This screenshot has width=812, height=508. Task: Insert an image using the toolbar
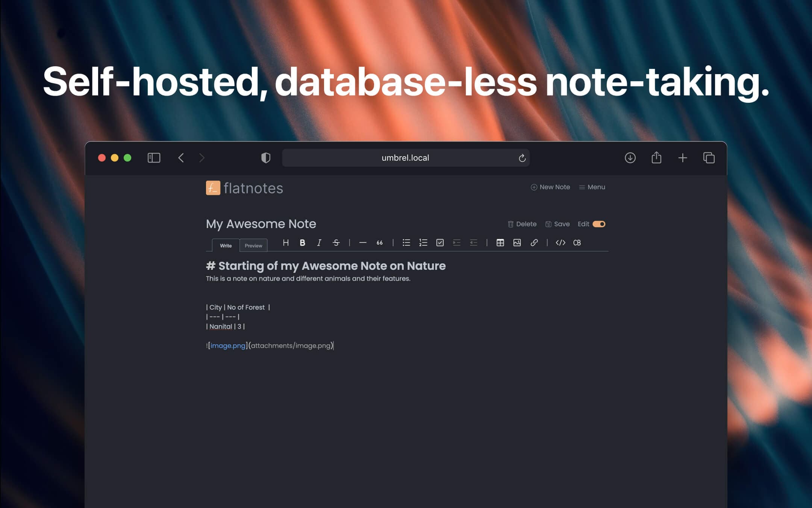pyautogui.click(x=517, y=243)
